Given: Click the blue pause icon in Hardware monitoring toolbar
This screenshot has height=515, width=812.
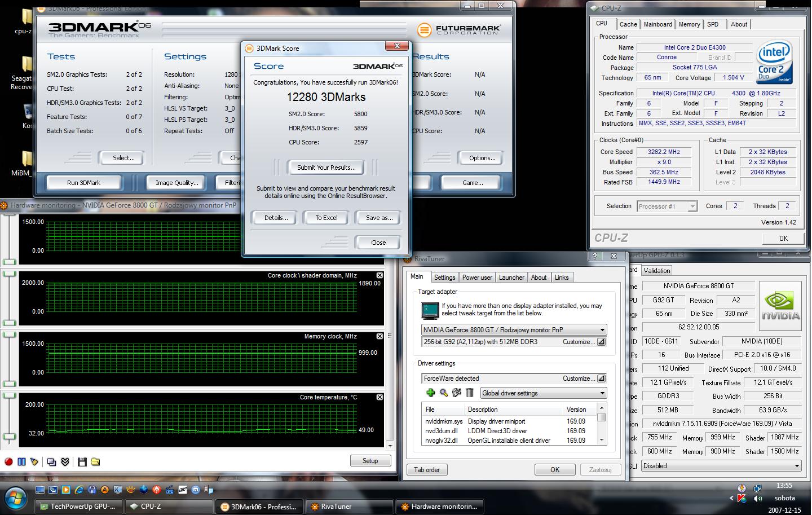Looking at the screenshot, I should pyautogui.click(x=21, y=462).
